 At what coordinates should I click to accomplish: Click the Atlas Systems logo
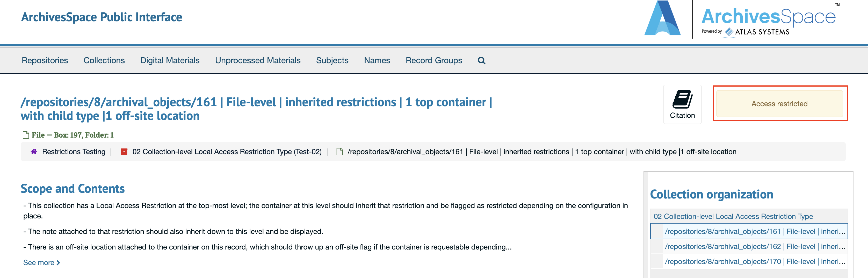point(757,32)
